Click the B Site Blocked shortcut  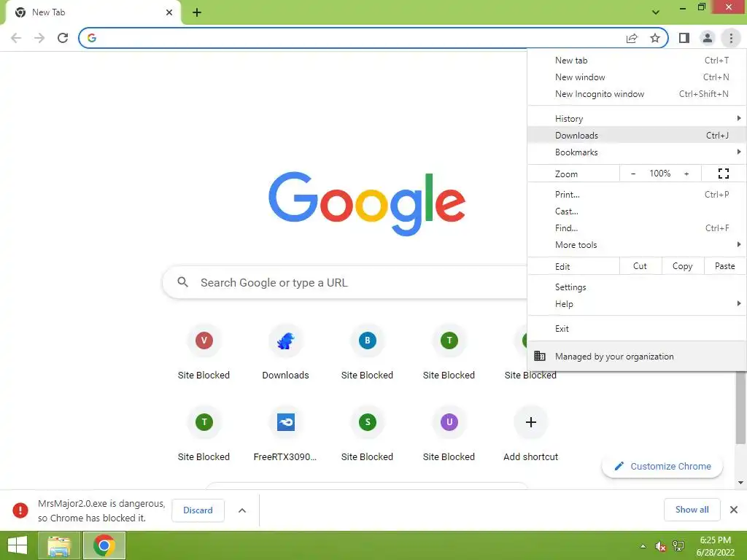coord(368,352)
